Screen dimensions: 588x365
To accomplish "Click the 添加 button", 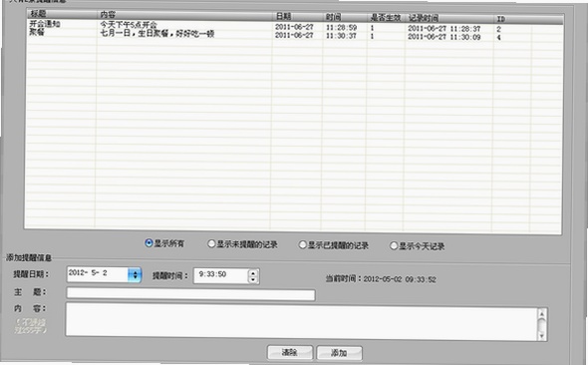I will click(339, 353).
